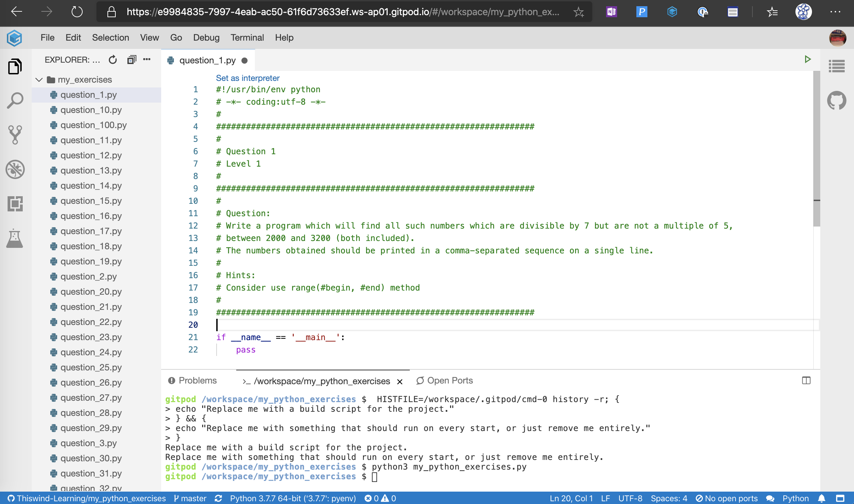This screenshot has width=854, height=504.
Task: Click the Set as interpreter link
Action: (248, 78)
